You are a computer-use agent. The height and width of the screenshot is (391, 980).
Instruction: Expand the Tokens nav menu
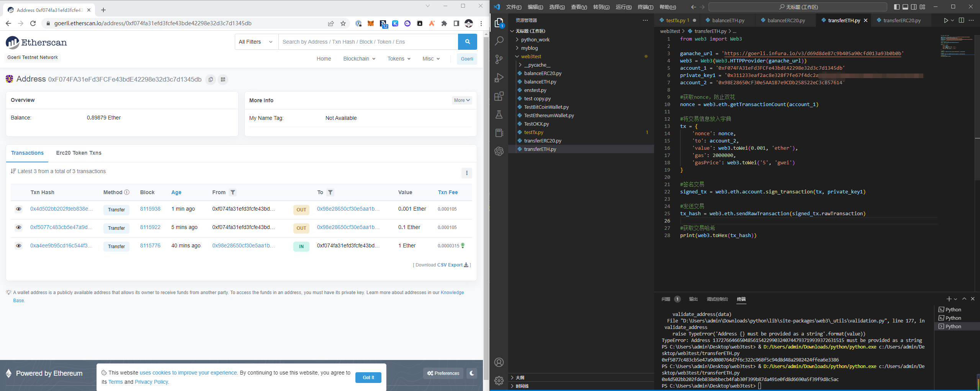[x=399, y=59]
